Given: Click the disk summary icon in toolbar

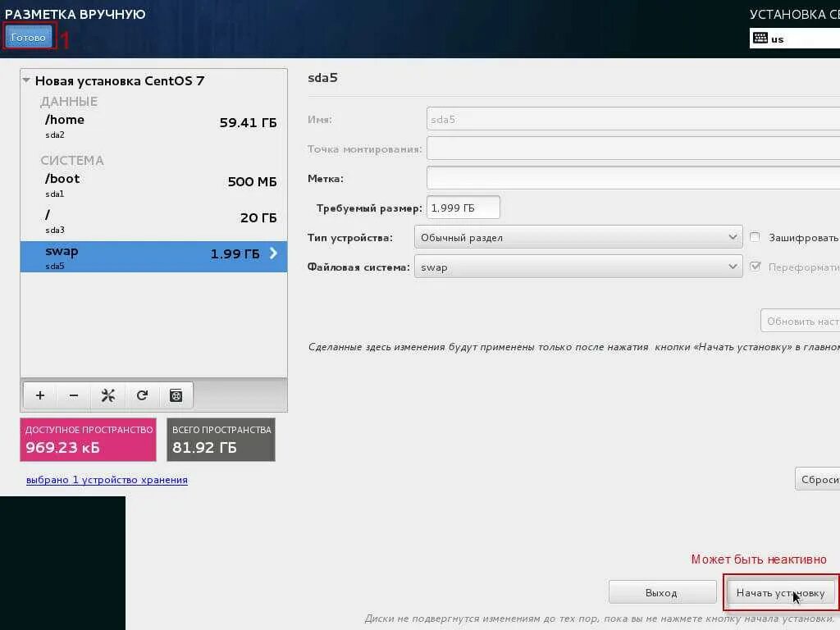Looking at the screenshot, I should [x=176, y=395].
